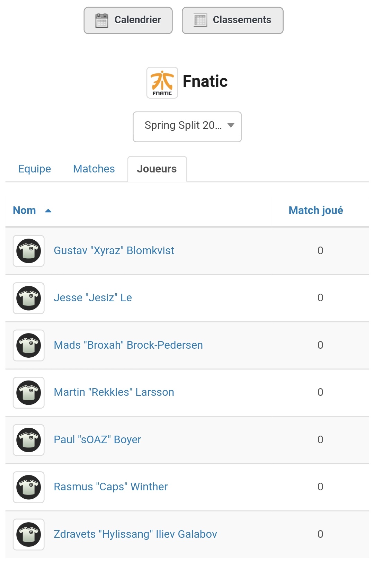Screen dimensions: 374x588
Task: Click Caps player jersey avatar
Action: (x=29, y=487)
